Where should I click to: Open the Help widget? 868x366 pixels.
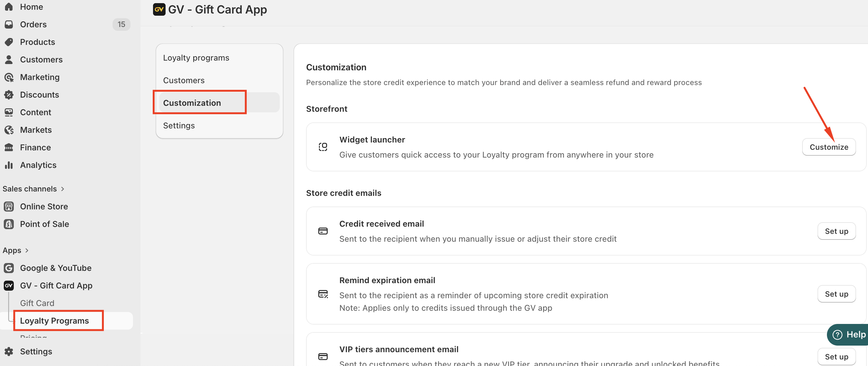point(849,334)
